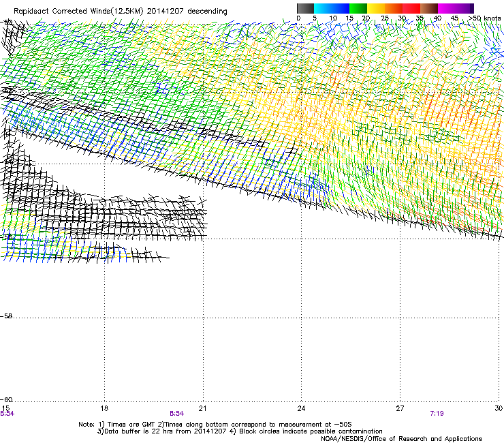
Task: Select the purple 45-50 knots legend segment
Action: (x=464, y=8)
